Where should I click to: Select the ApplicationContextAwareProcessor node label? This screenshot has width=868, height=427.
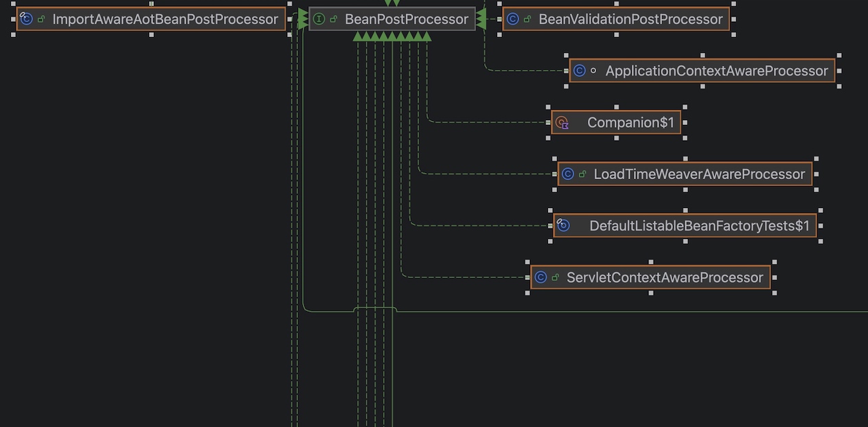pos(716,71)
